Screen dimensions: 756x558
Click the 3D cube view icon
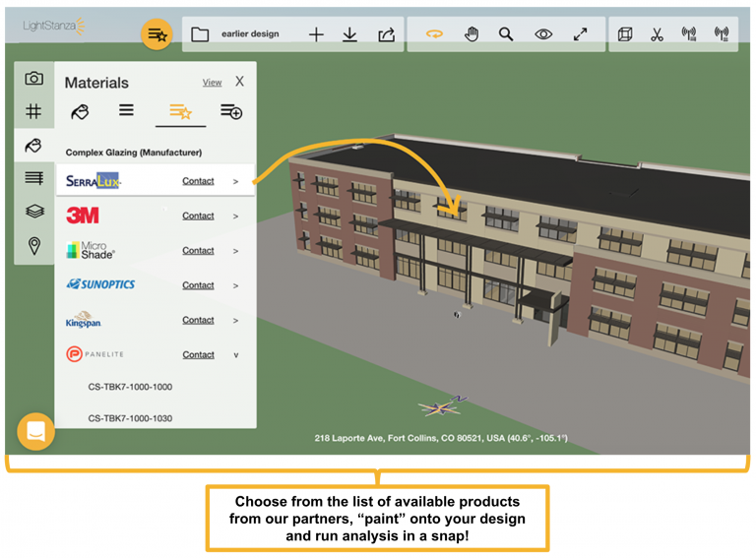624,34
